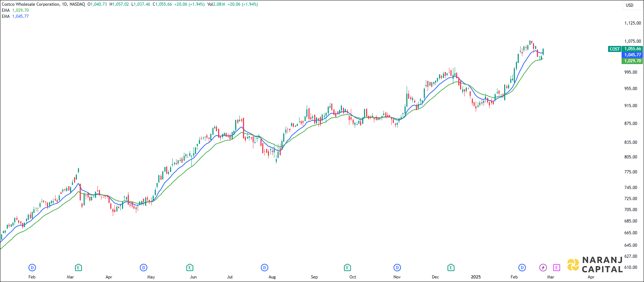Image resolution: width=644 pixels, height=282 pixels.
Task: Click the Oct label on time axis
Action: pos(353,277)
